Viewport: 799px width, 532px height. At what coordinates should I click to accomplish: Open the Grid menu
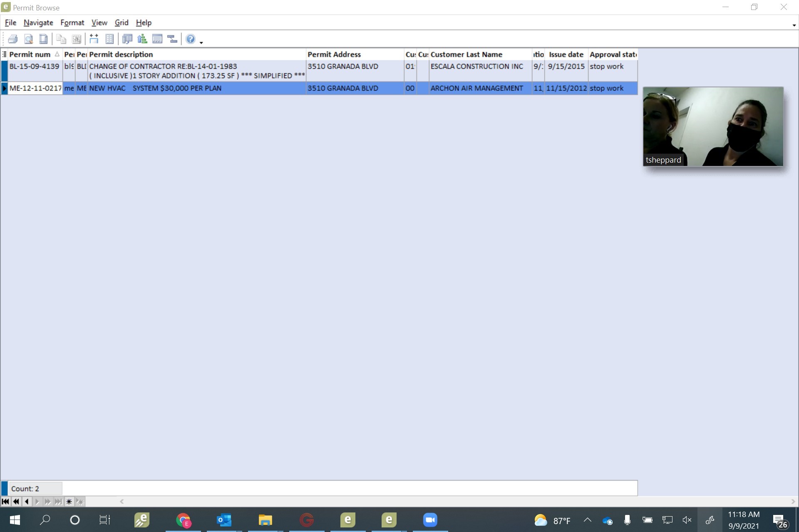tap(122, 22)
